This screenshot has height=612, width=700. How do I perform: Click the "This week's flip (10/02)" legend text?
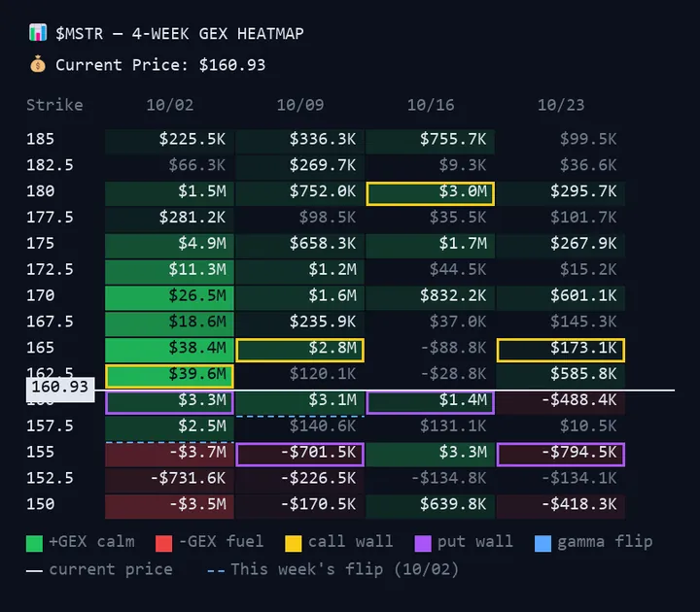pos(344,569)
